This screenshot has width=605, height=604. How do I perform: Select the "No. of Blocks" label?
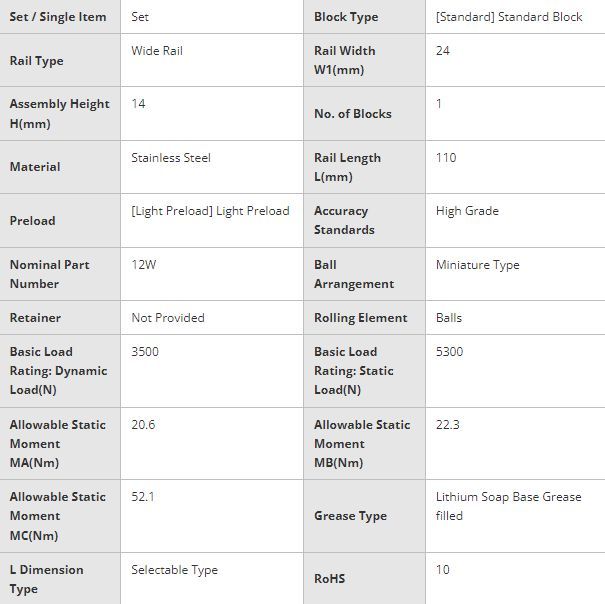(353, 114)
